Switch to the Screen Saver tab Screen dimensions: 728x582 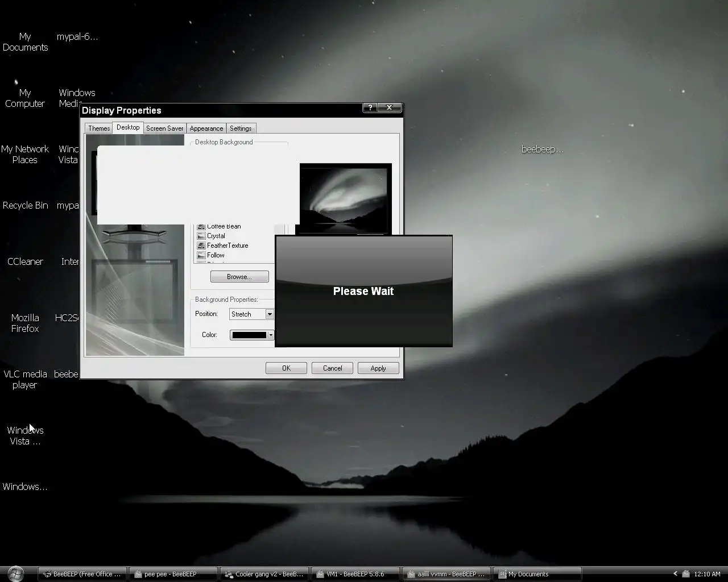click(x=165, y=128)
